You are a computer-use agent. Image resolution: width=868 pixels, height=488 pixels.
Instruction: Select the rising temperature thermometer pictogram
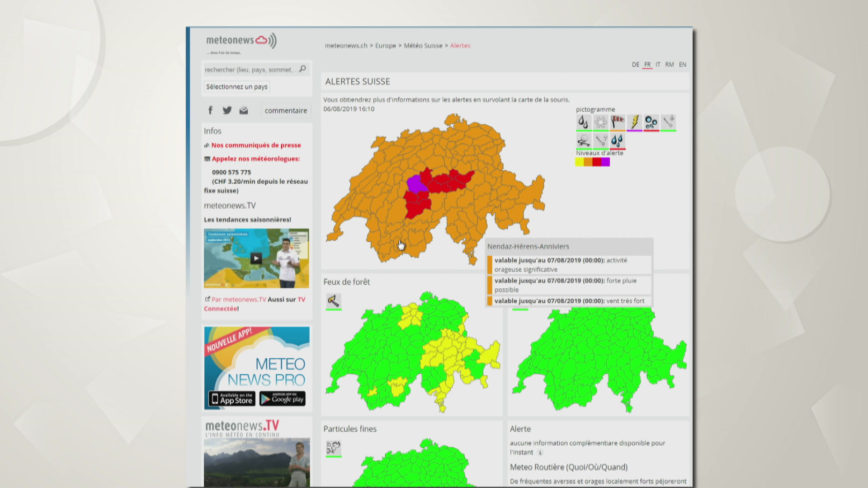click(x=600, y=140)
